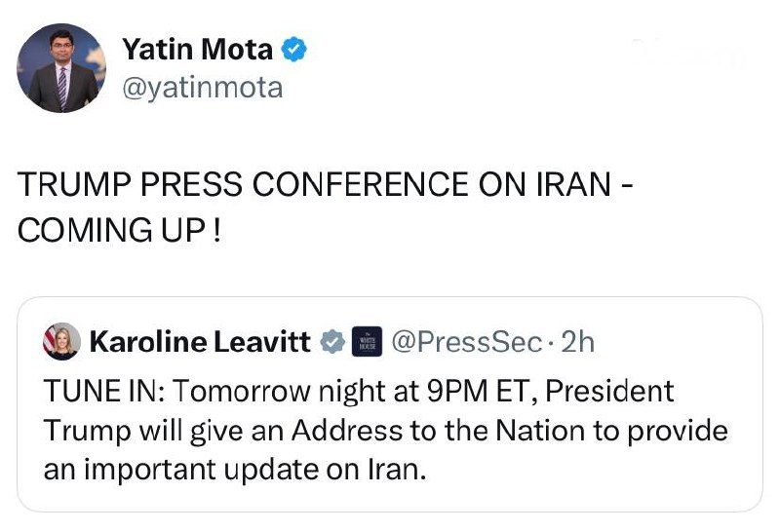Viewport: 780px width, 532px height.
Task: Click Karoline Leavitt's grey verified badge
Action: coord(332,341)
